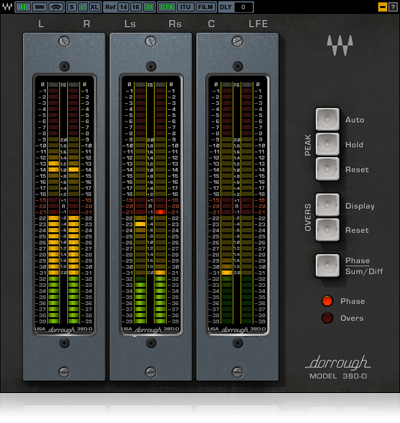Select the arc meter display icon
Screen dimensions: 400x423
(56, 7)
